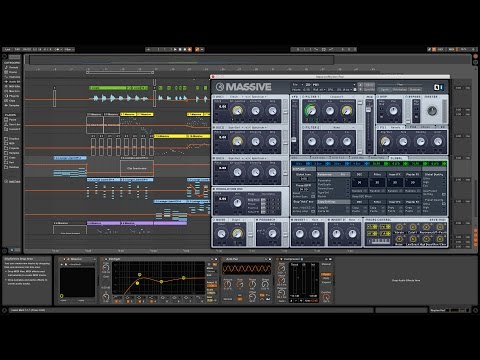
Task: Toggle the EQ Eight device activator
Action: tap(103, 259)
